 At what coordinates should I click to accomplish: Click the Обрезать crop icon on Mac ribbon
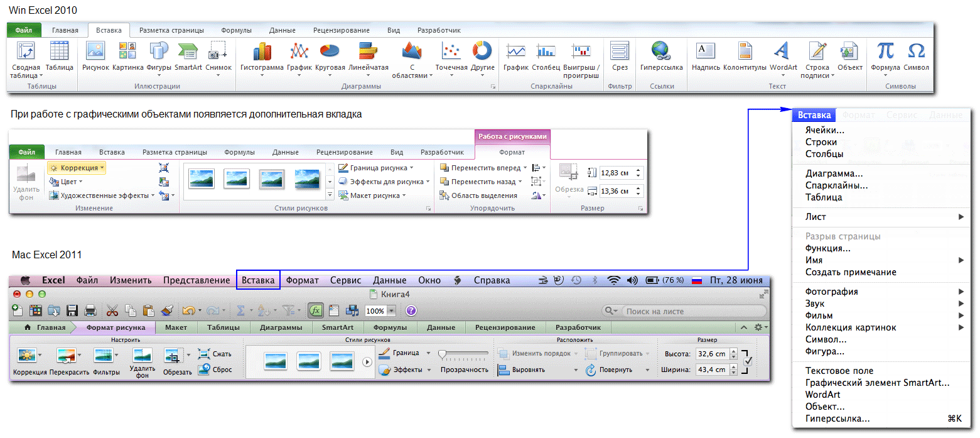coord(172,355)
